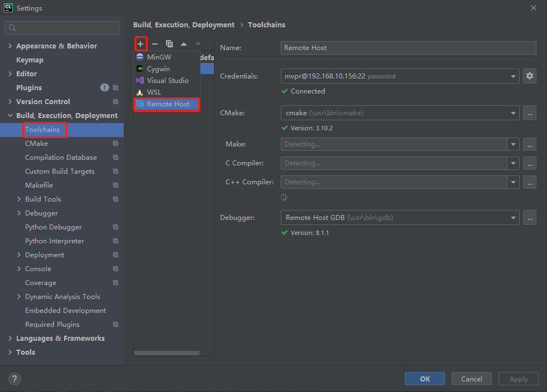
Task: Browse for Make with ellipsis button
Action: click(530, 144)
